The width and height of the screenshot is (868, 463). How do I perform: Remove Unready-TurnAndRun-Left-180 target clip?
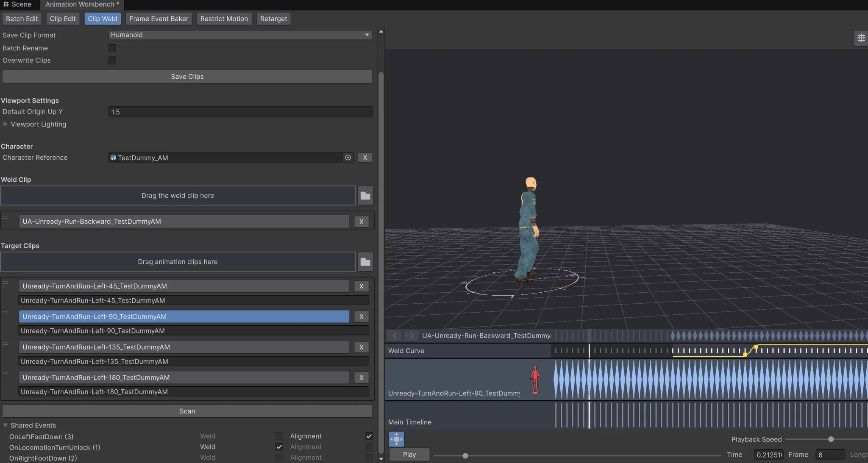361,377
